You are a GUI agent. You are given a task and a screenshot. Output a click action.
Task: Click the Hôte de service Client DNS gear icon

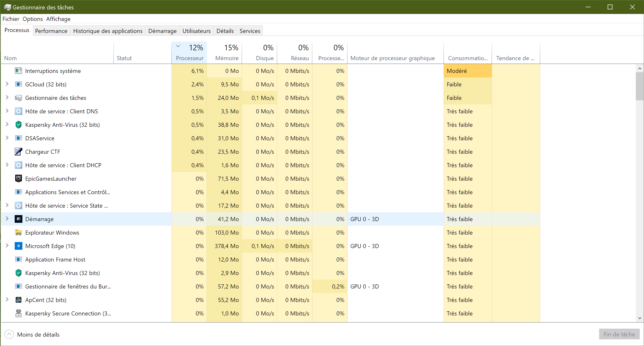click(19, 111)
